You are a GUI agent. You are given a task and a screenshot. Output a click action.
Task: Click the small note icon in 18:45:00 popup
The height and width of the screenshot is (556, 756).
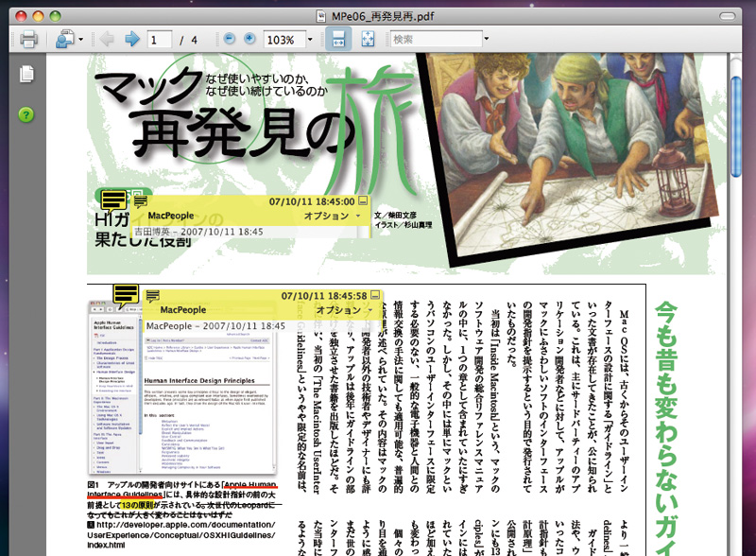(140, 201)
